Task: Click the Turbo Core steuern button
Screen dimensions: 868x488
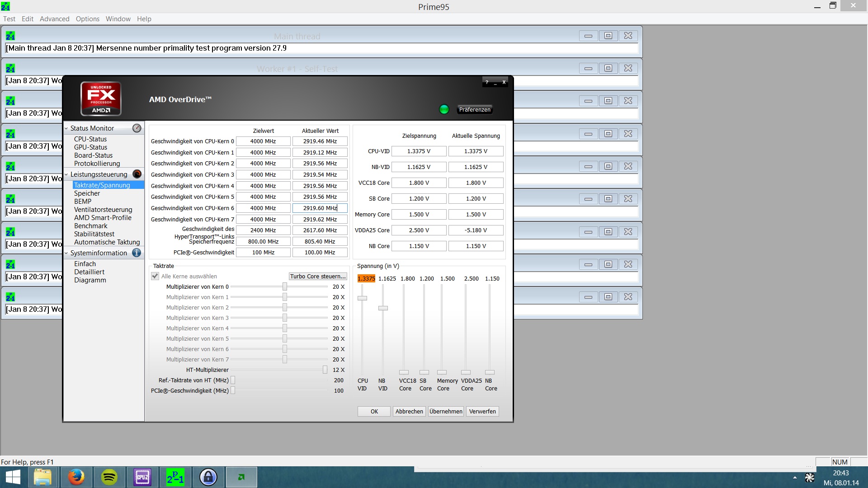Action: click(318, 276)
